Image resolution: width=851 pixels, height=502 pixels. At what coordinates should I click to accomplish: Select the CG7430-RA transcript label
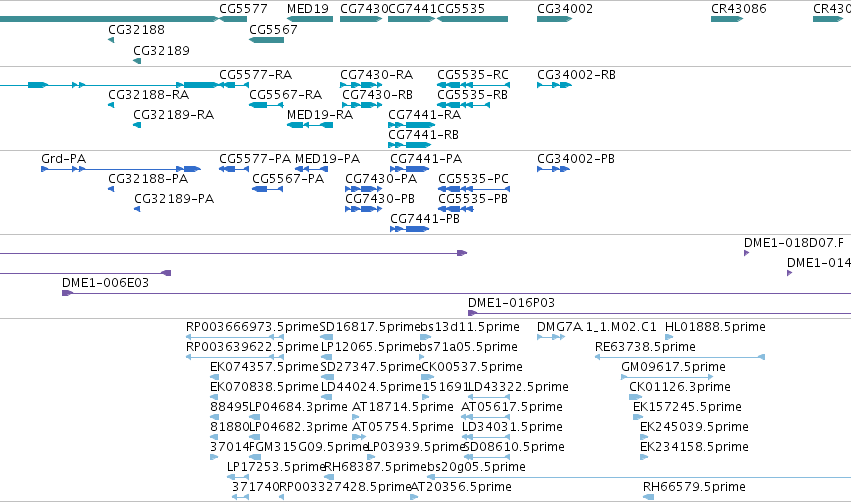coord(377,75)
